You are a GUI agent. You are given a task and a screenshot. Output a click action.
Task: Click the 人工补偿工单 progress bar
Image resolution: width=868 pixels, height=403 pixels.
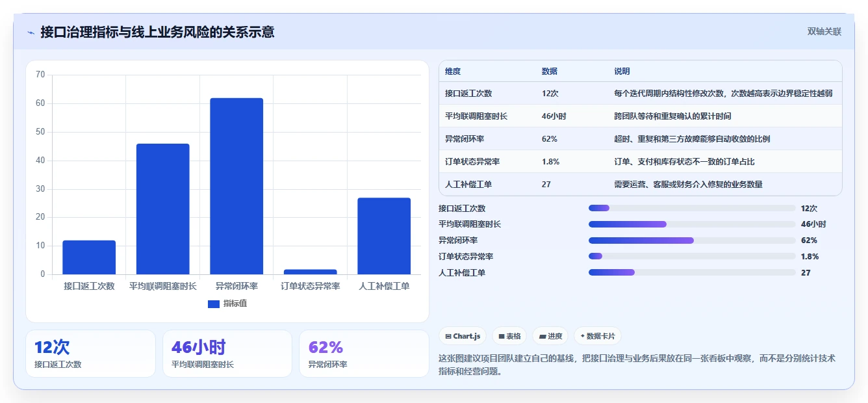[692, 272]
